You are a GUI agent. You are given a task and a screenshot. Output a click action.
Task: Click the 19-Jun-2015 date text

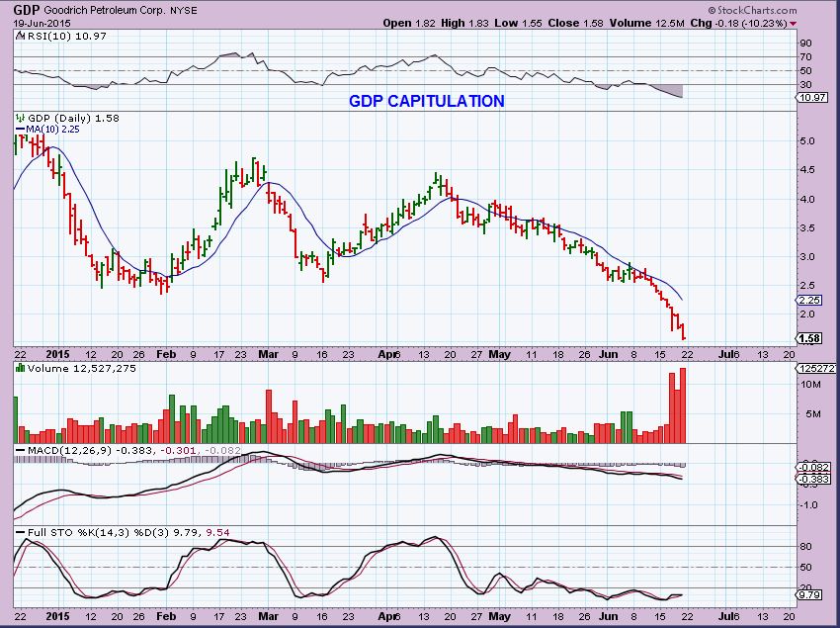[x=42, y=24]
